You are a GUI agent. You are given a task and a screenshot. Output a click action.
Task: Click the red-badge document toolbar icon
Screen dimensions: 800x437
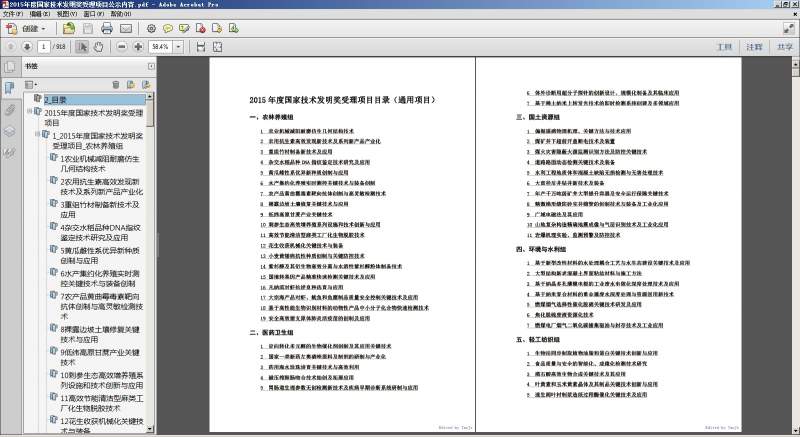201,29
